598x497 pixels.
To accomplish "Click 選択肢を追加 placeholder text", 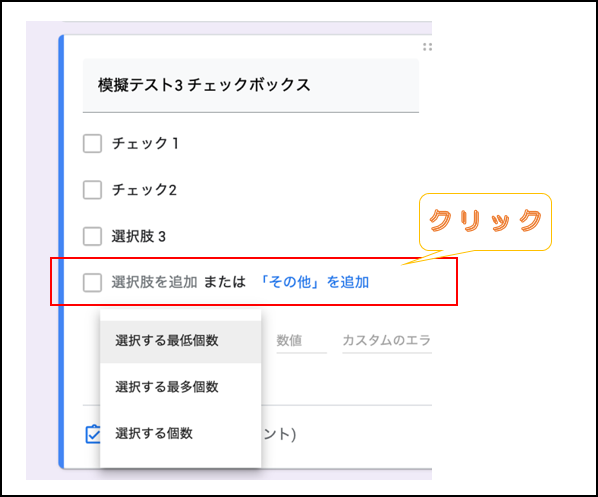I will tap(154, 282).
